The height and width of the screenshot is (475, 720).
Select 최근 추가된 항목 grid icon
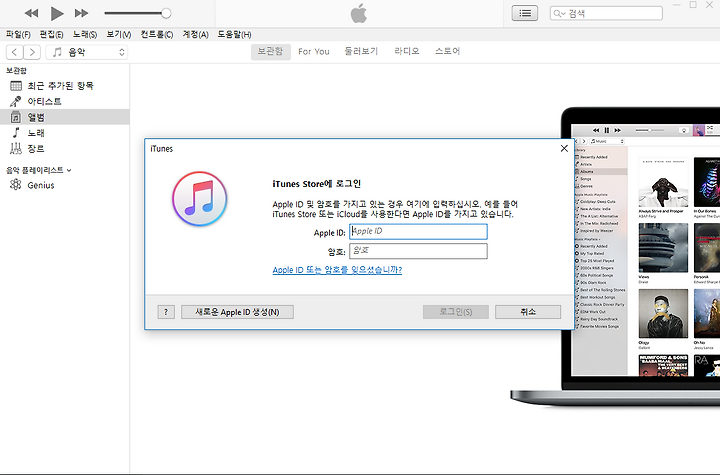[x=16, y=86]
